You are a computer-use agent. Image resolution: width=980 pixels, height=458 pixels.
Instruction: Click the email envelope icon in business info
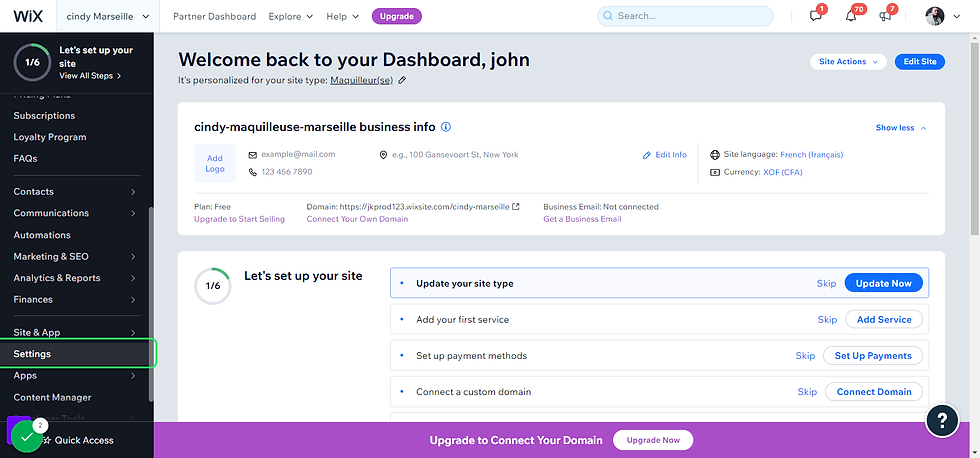pos(252,154)
